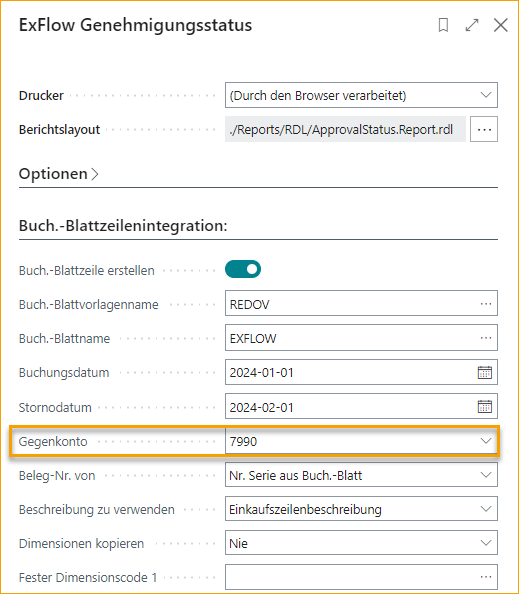The image size is (519, 594).
Task: Open the Buchungsdatum calendar picker
Action: click(485, 372)
